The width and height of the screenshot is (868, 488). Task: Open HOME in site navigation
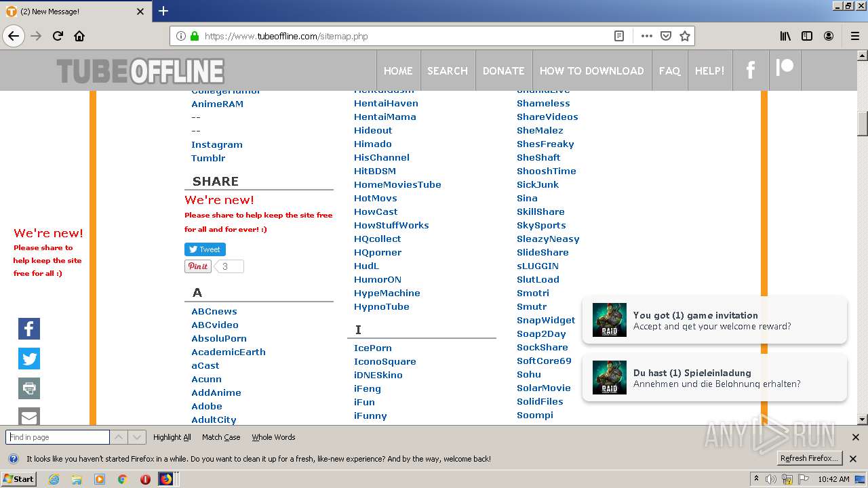pos(398,70)
